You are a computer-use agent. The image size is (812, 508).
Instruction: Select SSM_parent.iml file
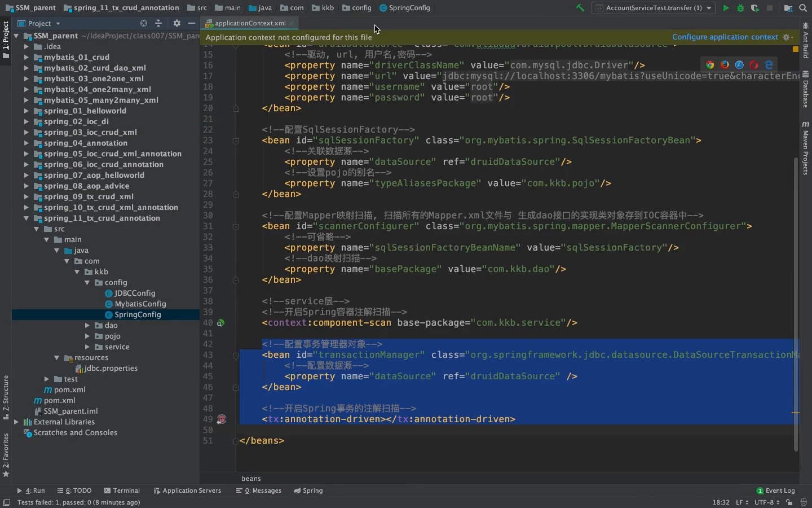pos(70,411)
